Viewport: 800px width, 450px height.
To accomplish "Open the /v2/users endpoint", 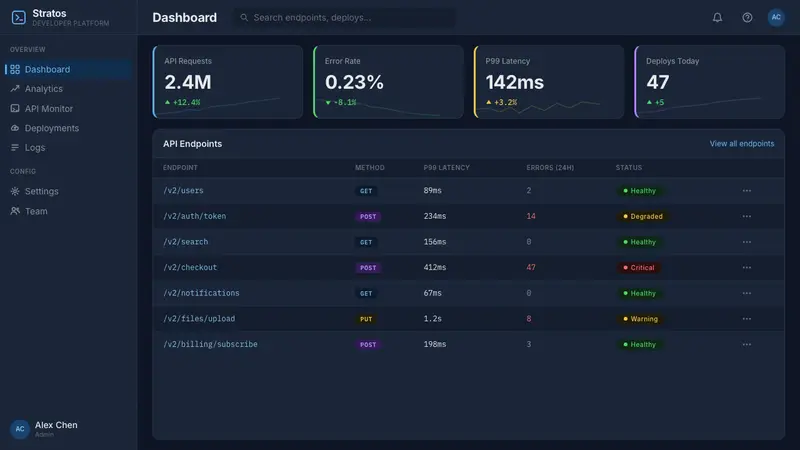I will coord(183,191).
